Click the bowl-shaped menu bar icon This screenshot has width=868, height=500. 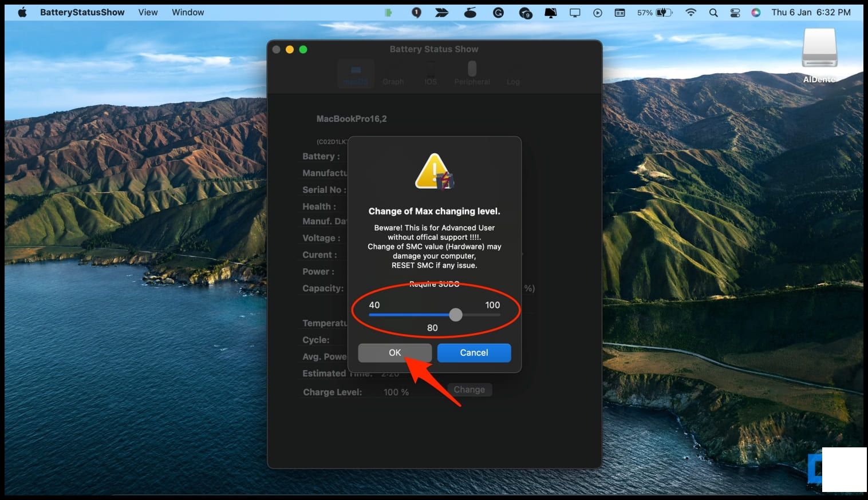pyautogui.click(x=470, y=12)
